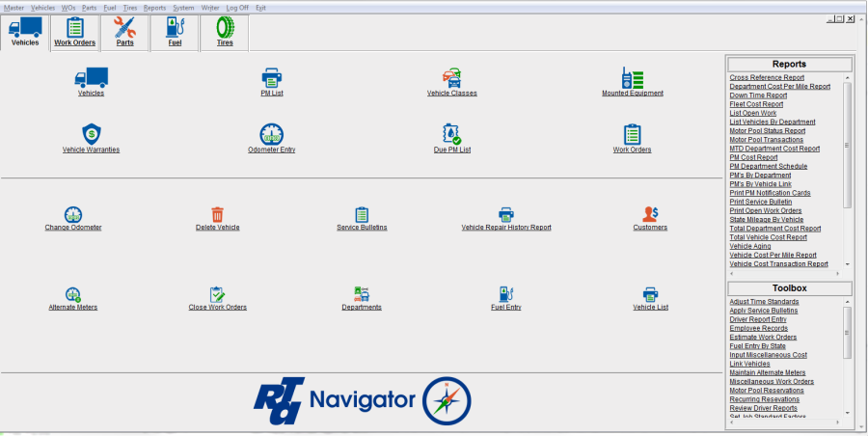Open the System menu
Image resolution: width=868 pixels, height=436 pixels.
point(183,7)
